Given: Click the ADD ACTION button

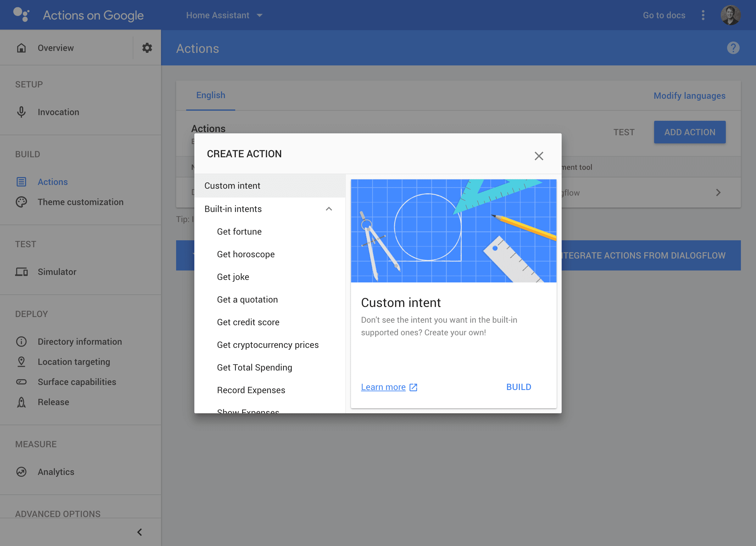Looking at the screenshot, I should tap(690, 132).
